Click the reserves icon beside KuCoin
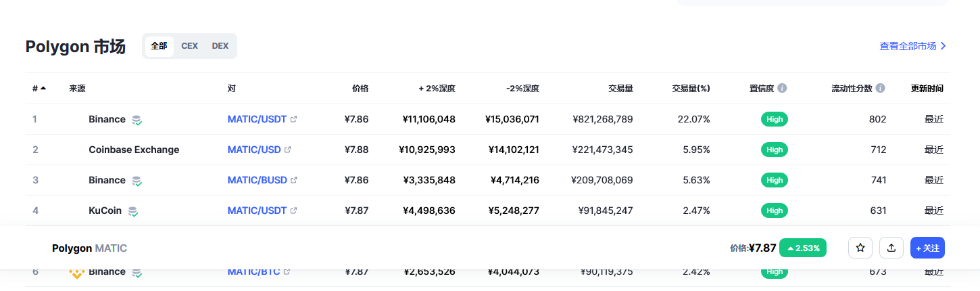The image size is (980, 291). pyautogui.click(x=133, y=211)
